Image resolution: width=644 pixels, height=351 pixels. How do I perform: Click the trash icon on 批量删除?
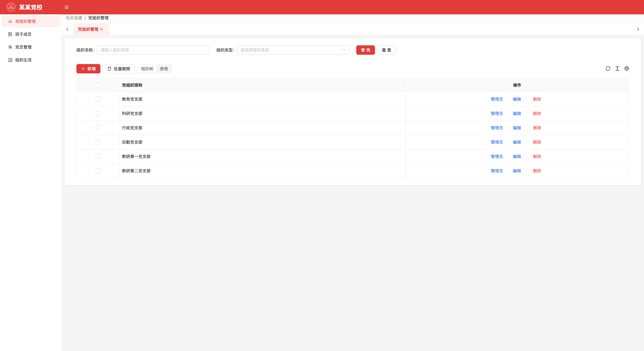[109, 69]
